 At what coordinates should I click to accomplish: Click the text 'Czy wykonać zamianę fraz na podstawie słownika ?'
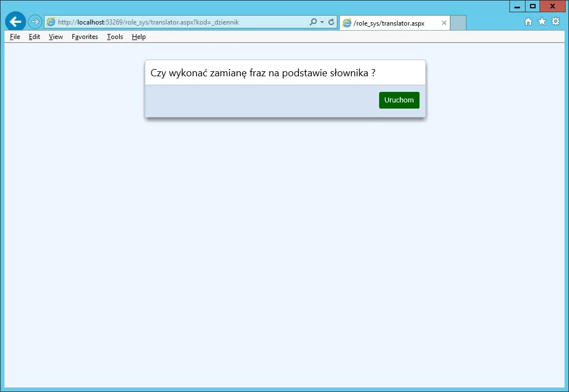coord(263,73)
